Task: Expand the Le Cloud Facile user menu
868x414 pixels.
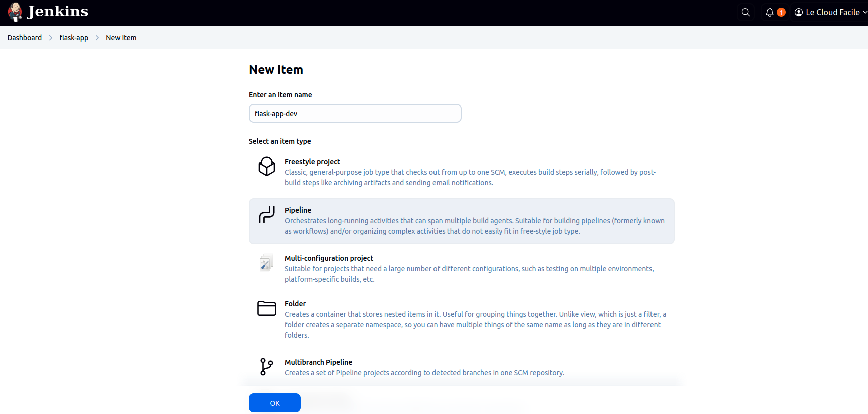Action: pos(832,12)
